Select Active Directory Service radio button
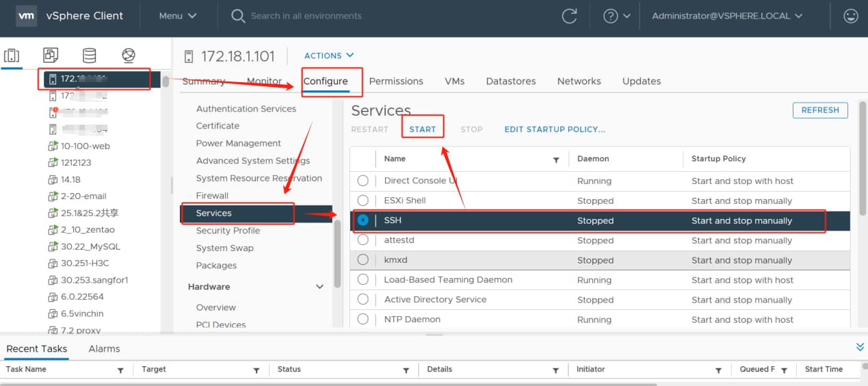 [x=363, y=300]
